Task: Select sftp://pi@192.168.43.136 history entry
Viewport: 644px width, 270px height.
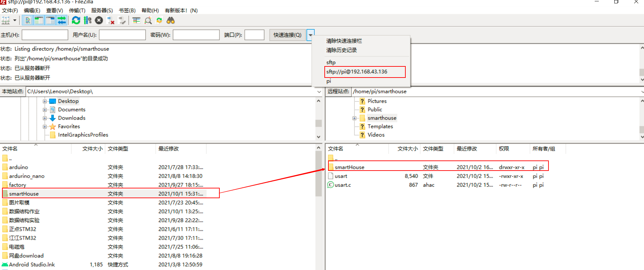Action: pos(357,72)
